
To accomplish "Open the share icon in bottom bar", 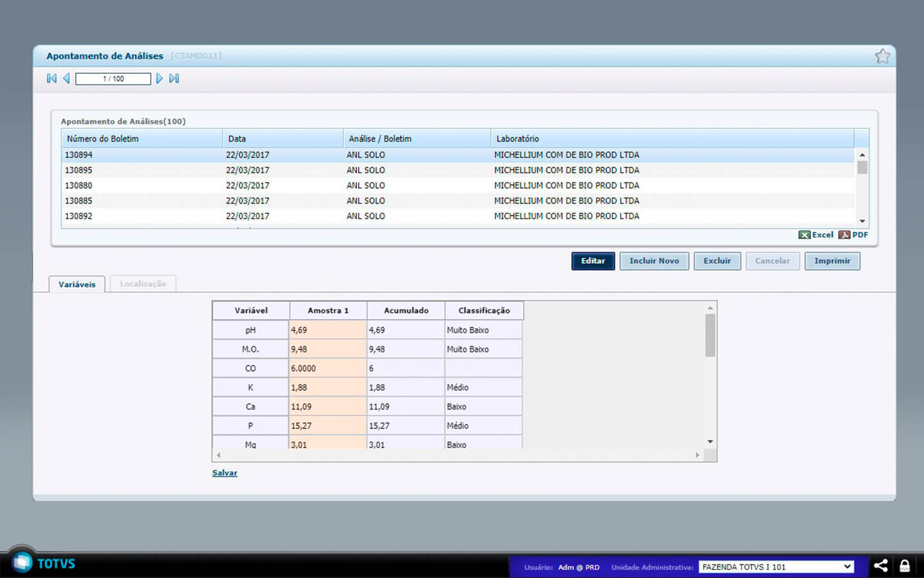I will click(881, 566).
